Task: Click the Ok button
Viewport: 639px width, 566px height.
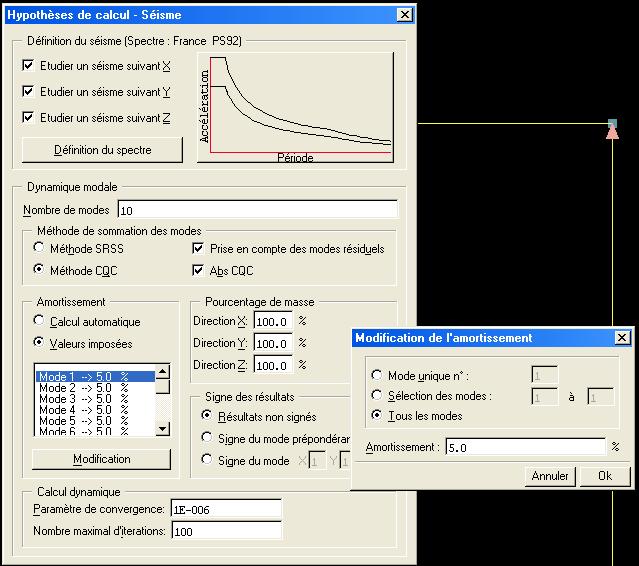Action: [x=605, y=476]
